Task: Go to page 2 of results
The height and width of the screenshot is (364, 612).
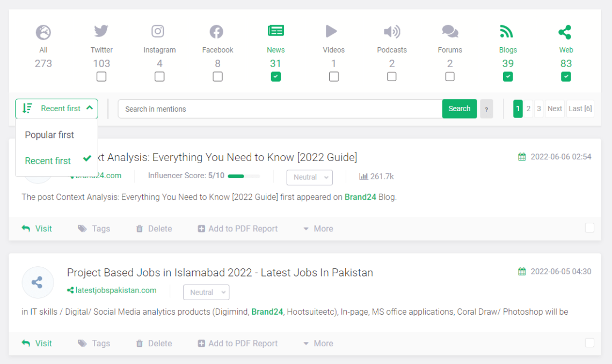Action: [x=528, y=108]
